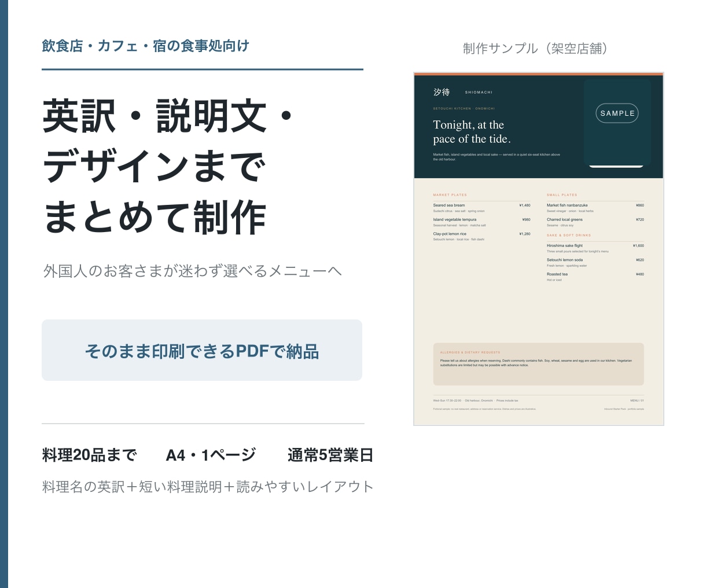Click the ¥1,280 price
Screen dimensions: 706x588
(524, 234)
